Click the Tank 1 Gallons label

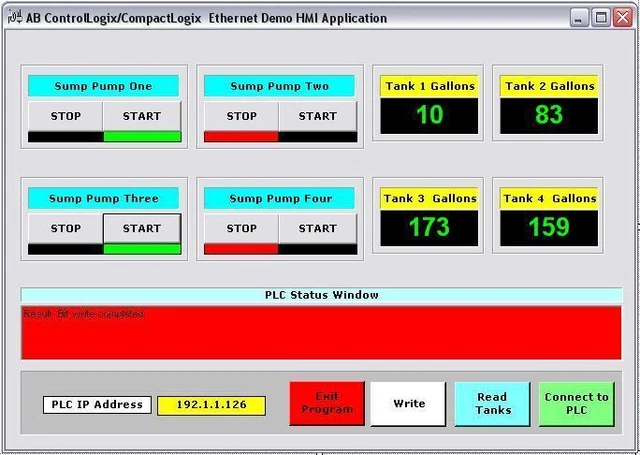pos(429,86)
